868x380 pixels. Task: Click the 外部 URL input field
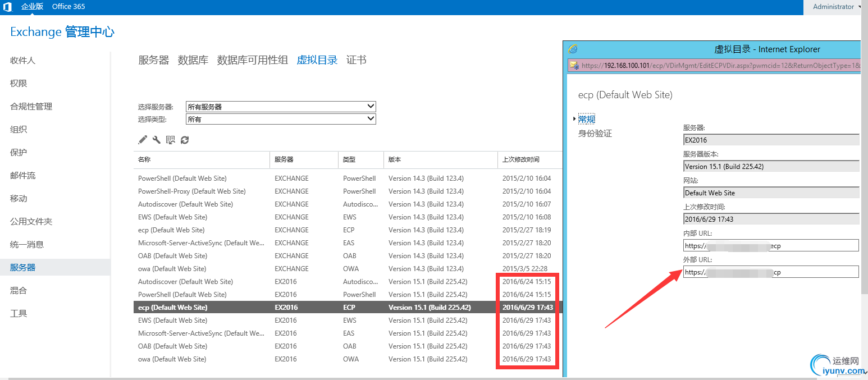(771, 272)
